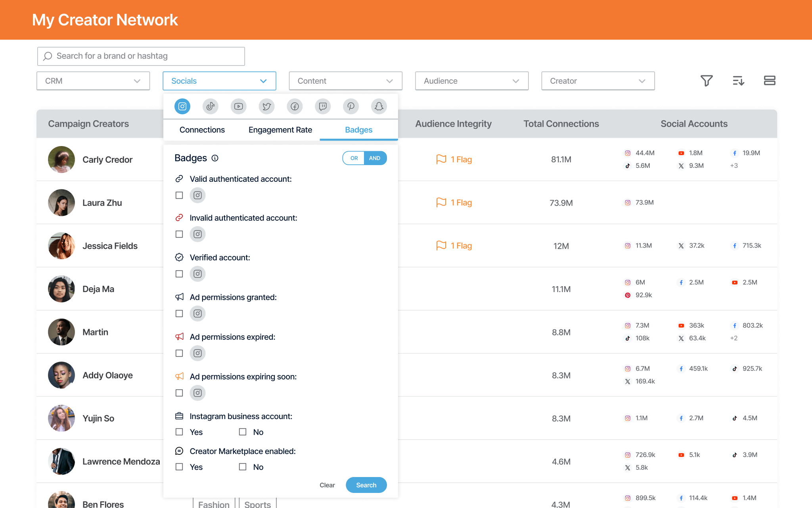Click Jessica Fields' flag icon
The width and height of the screenshot is (812, 508).
click(441, 246)
